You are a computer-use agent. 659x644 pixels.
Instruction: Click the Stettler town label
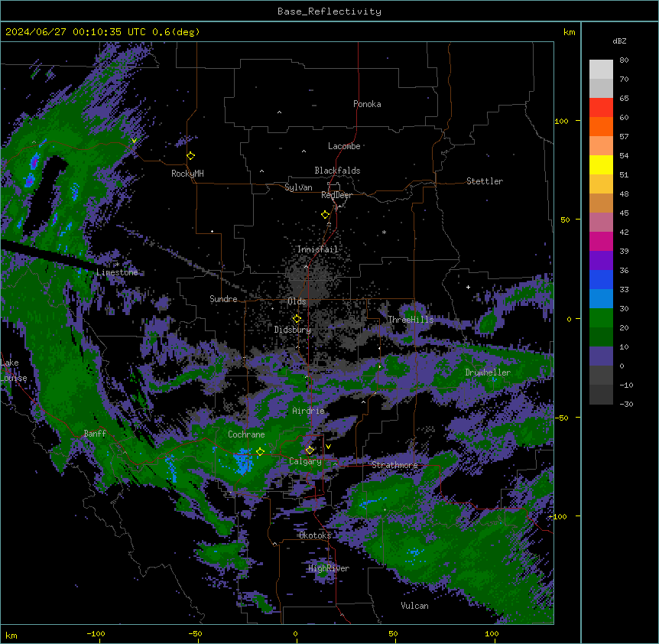point(485,181)
